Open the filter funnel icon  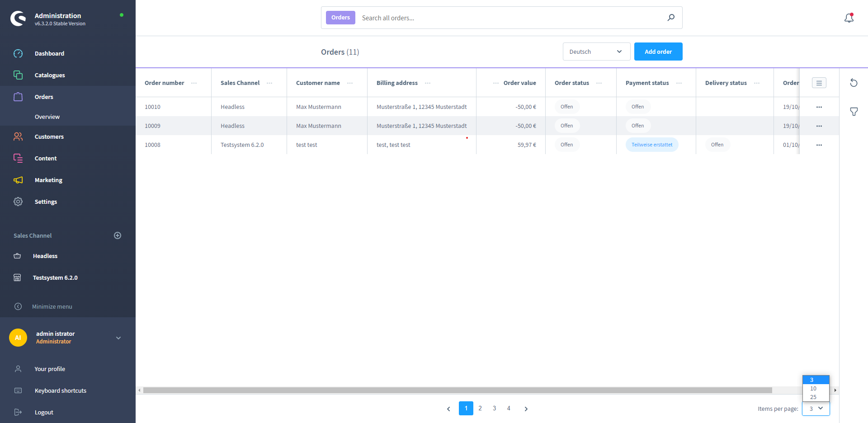click(x=854, y=112)
